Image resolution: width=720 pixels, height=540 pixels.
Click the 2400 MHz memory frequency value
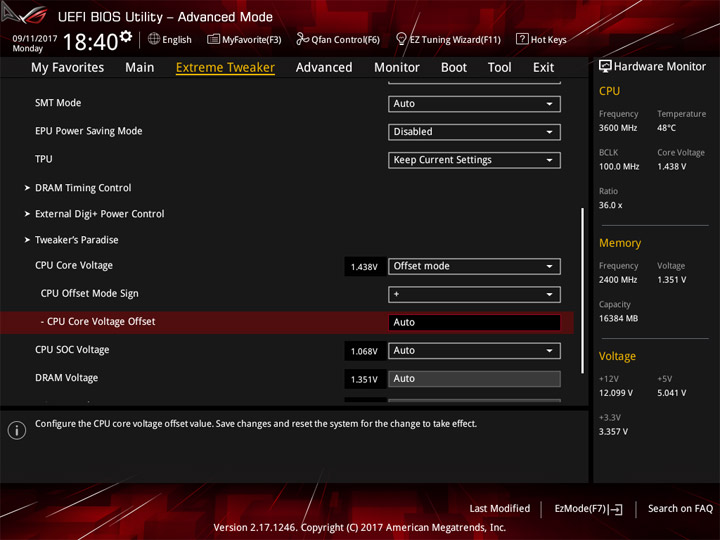tap(618, 280)
